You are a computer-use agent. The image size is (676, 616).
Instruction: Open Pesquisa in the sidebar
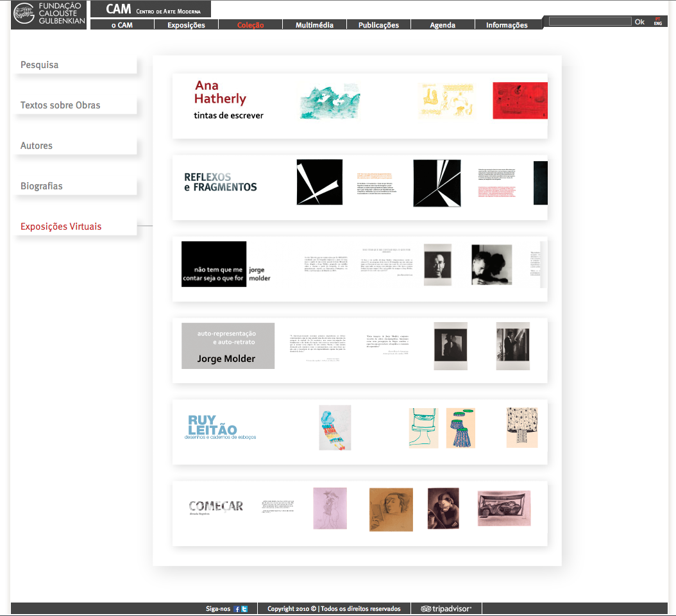coord(40,65)
